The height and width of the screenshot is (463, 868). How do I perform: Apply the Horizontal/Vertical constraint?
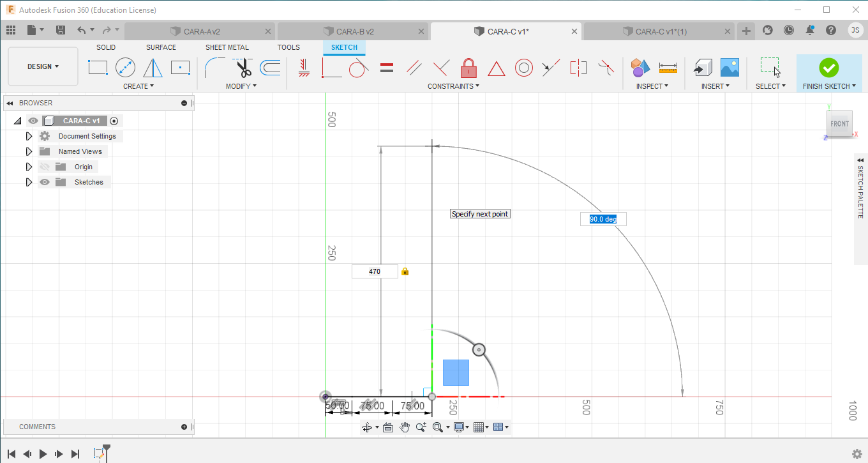tap(304, 67)
